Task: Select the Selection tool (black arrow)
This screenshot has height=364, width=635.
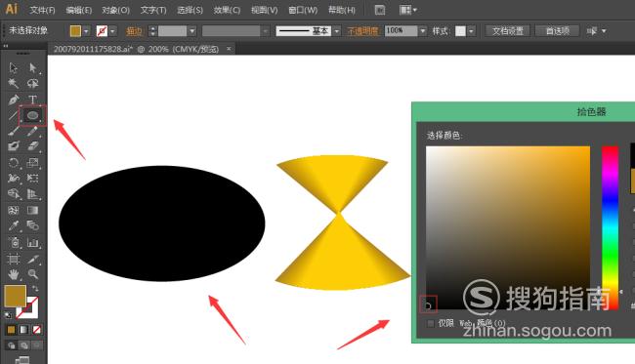Action: click(14, 67)
